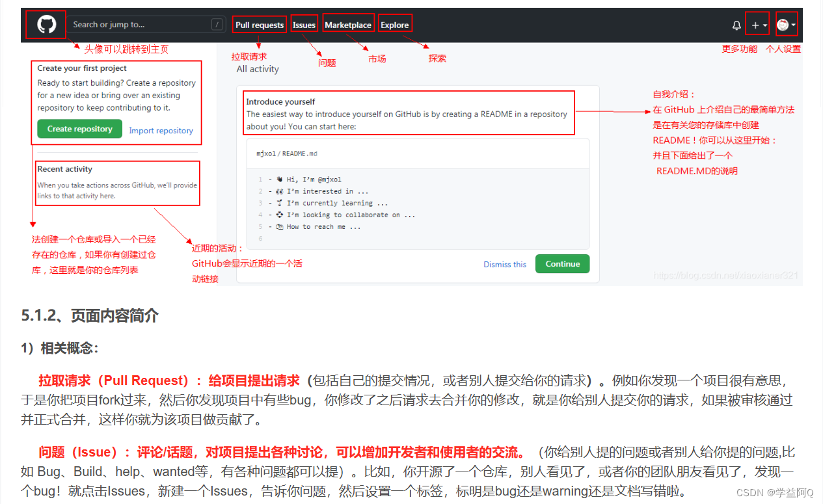Click the 1）相关概念 subheading
823x504 pixels.
point(60,349)
